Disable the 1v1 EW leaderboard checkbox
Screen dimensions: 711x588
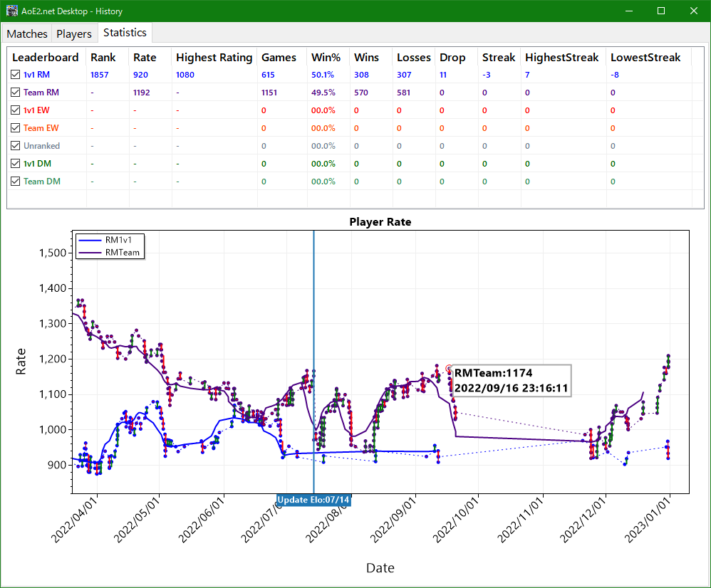16,110
